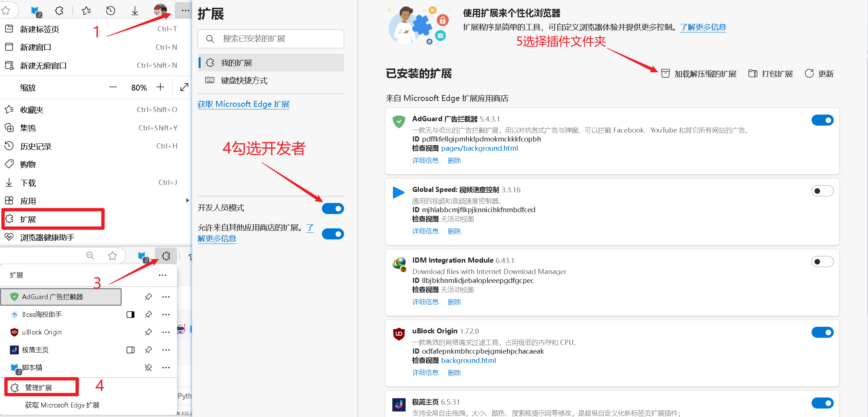Click lower toolbar Extensions puzzle button

pos(166,256)
